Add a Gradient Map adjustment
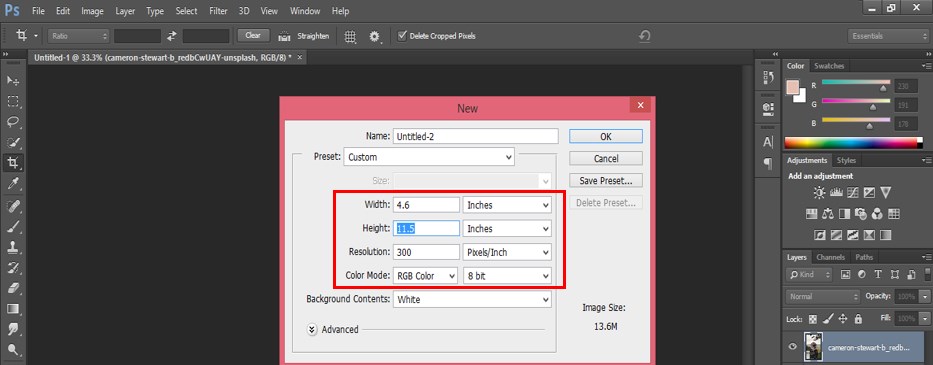 pyautogui.click(x=869, y=234)
